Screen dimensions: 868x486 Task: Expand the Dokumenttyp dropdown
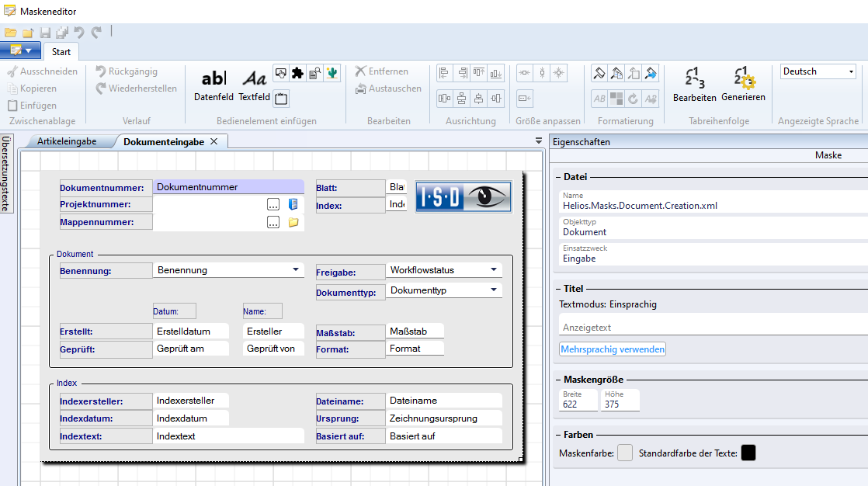click(x=494, y=290)
